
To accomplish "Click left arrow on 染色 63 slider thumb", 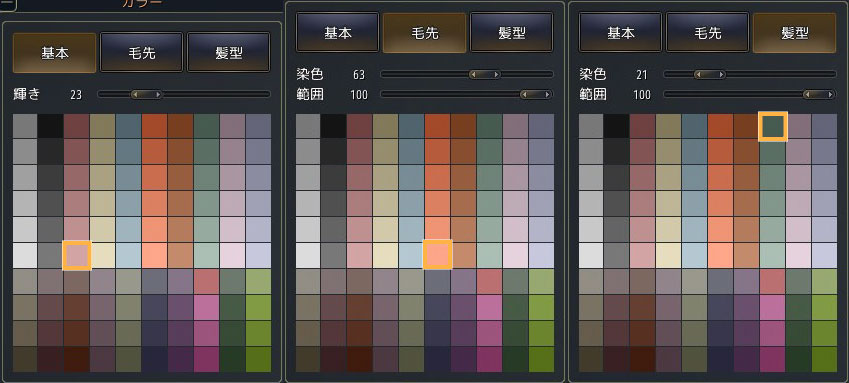I will click(473, 74).
